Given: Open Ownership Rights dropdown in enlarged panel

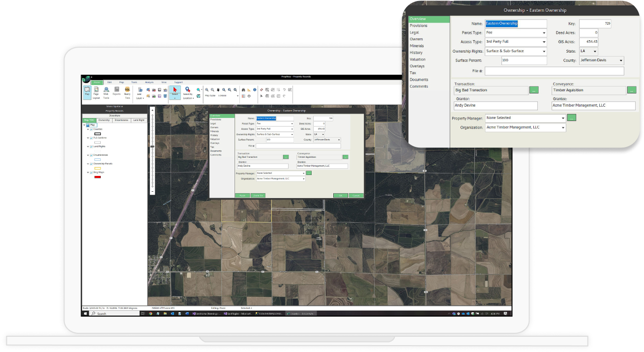Looking at the screenshot, I should [x=544, y=51].
